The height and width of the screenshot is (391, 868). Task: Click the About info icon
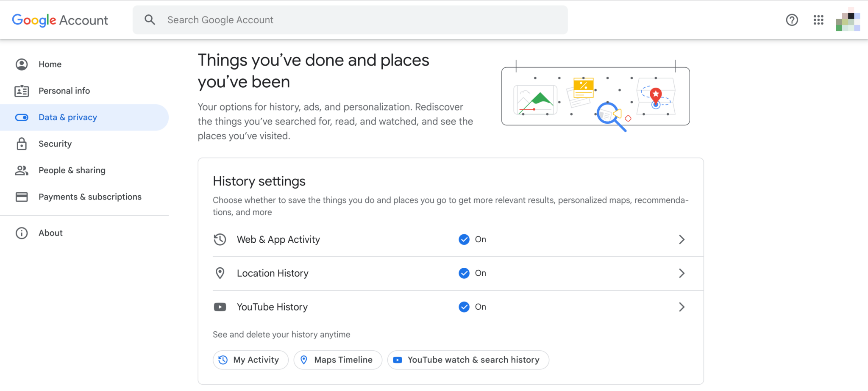point(22,233)
